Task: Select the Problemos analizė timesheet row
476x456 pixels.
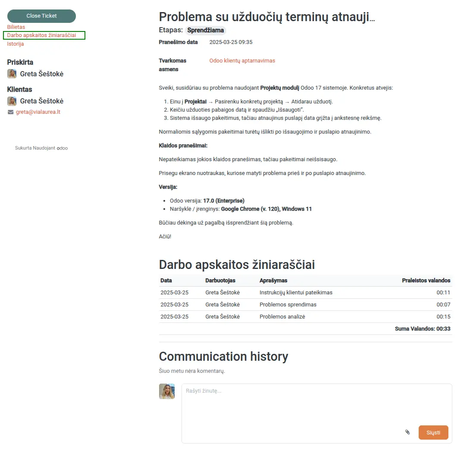Action: point(282,317)
